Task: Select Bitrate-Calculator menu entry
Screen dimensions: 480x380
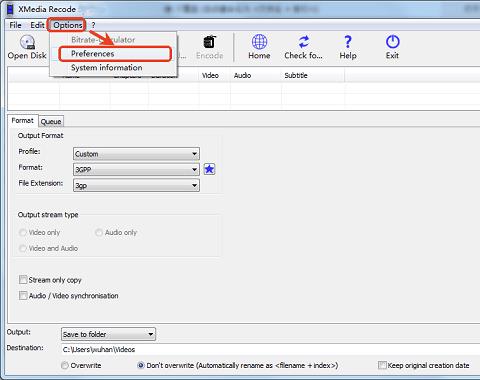Action: coord(113,40)
